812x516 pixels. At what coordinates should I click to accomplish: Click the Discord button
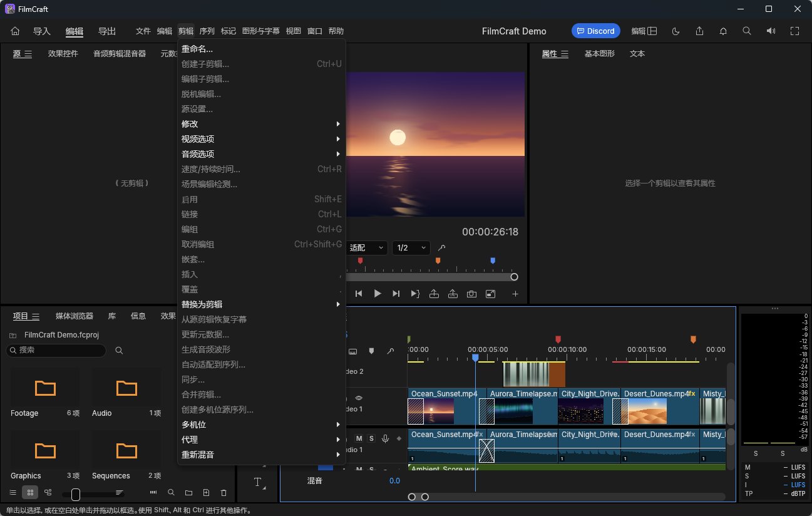tap(595, 31)
